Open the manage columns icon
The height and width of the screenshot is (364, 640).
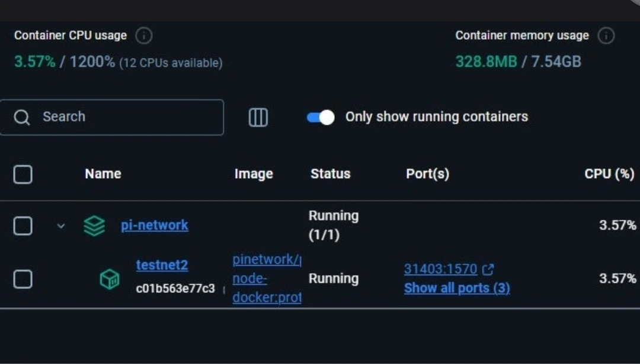click(x=258, y=117)
